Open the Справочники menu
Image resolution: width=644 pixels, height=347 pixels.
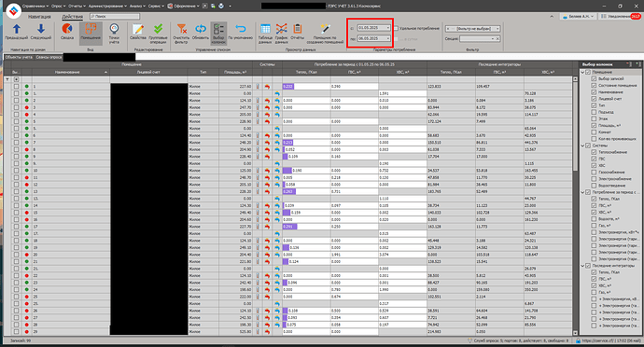[x=35, y=7]
